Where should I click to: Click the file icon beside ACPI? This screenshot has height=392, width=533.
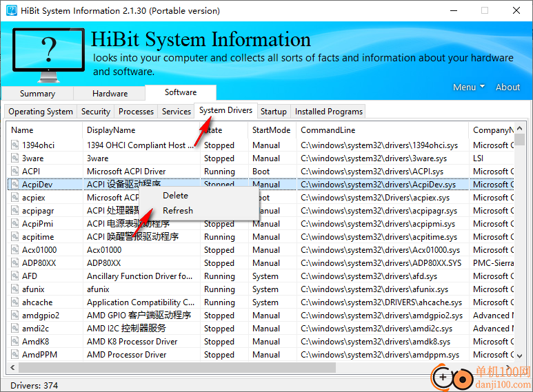(x=14, y=172)
